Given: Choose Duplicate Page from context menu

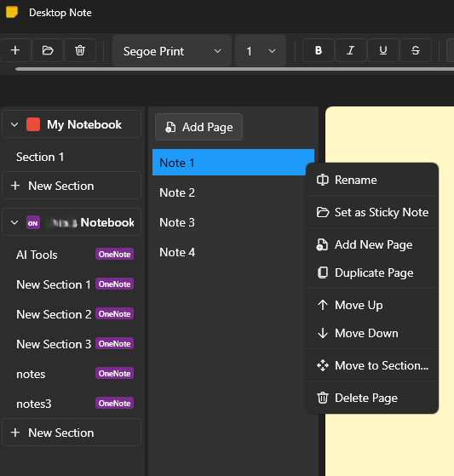Looking at the screenshot, I should [x=372, y=272].
